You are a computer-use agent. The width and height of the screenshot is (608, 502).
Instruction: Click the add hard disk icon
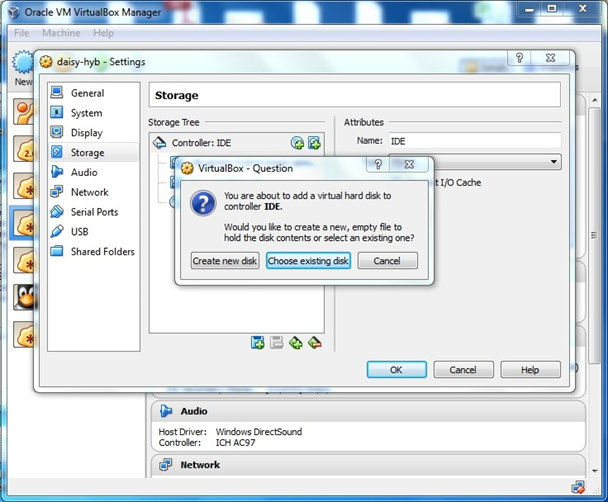314,143
